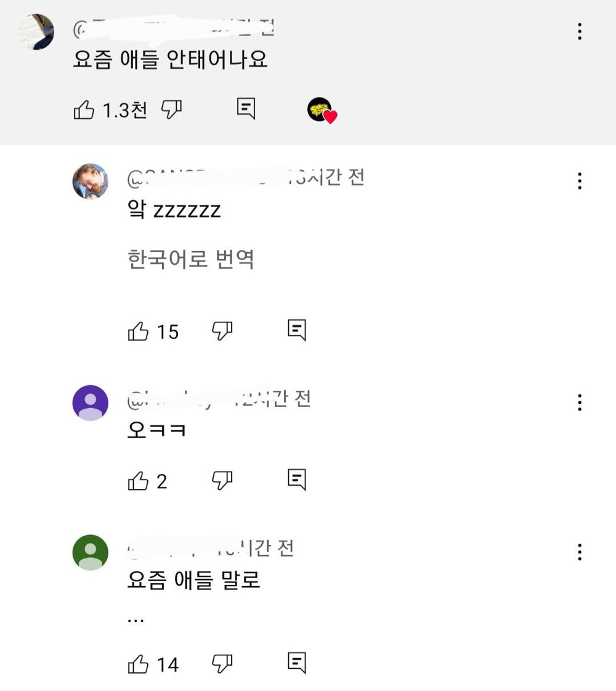Click the purple default user avatar
This screenshot has width=616, height=691.
point(91,403)
